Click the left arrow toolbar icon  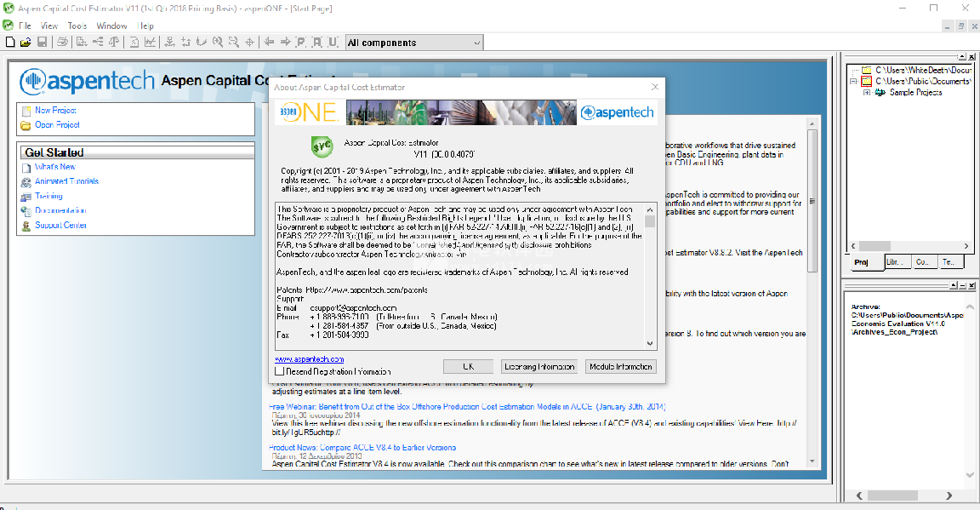coord(269,42)
